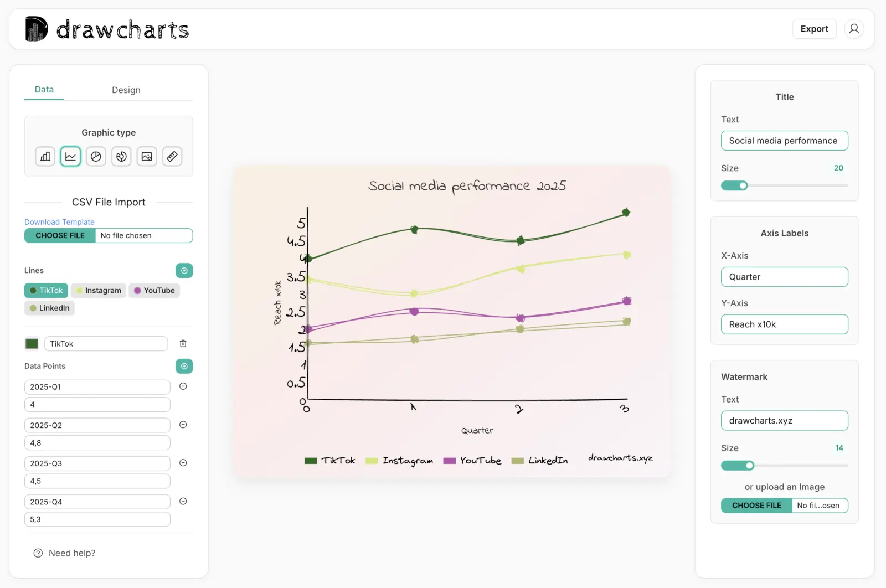The height and width of the screenshot is (588, 886).
Task: Open the TikTok color swatch
Action: click(x=32, y=343)
